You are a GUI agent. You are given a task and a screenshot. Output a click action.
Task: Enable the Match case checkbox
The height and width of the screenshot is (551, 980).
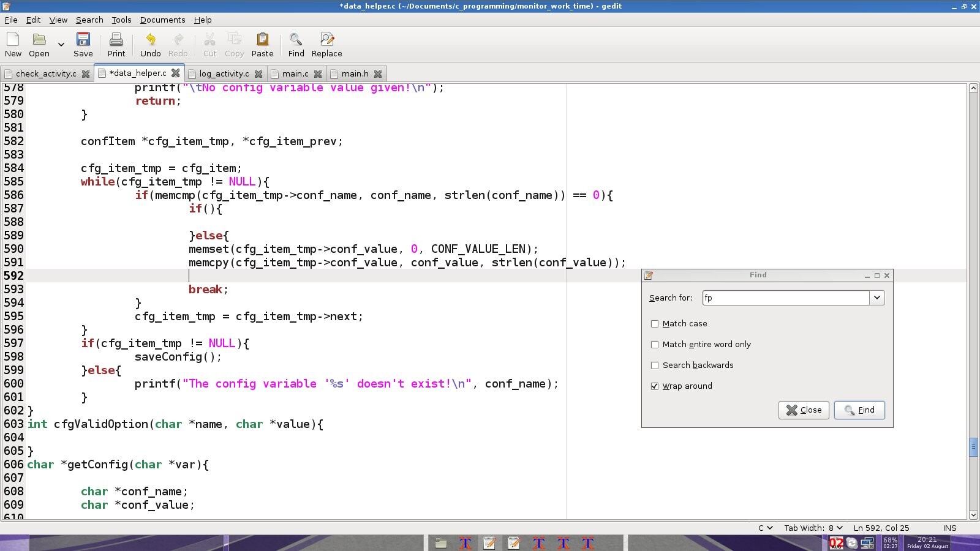click(x=655, y=324)
